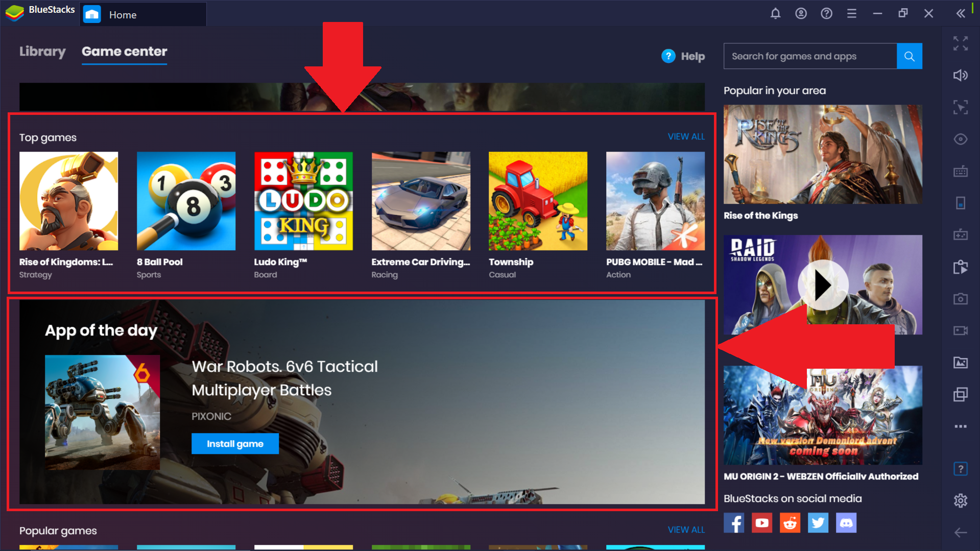Open BlueStacks Twitter page
The image size is (980, 551).
click(818, 523)
